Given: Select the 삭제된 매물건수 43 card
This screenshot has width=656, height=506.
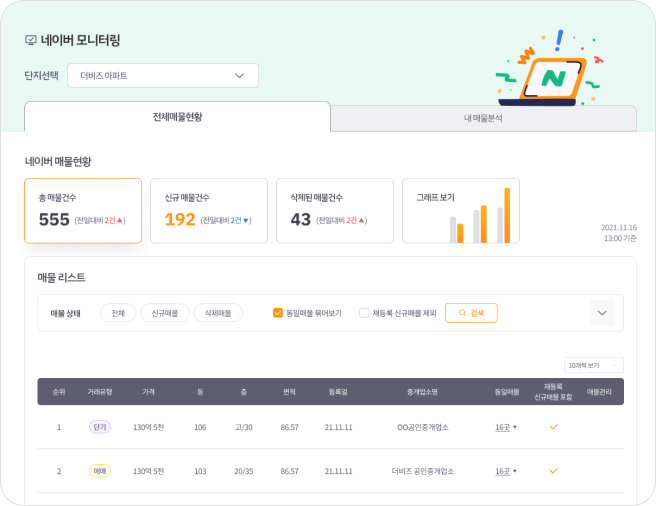Looking at the screenshot, I should pyautogui.click(x=335, y=211).
